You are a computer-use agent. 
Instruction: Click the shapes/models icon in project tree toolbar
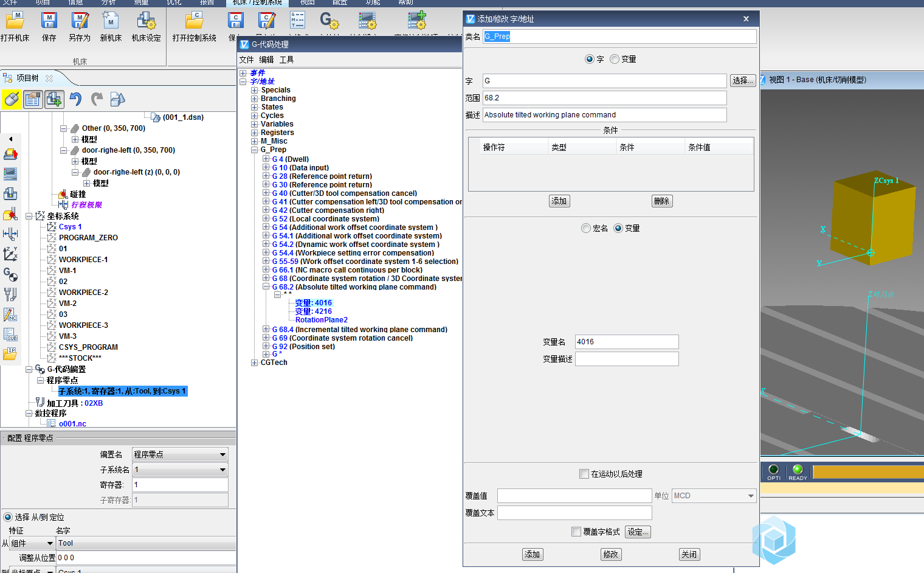[117, 99]
